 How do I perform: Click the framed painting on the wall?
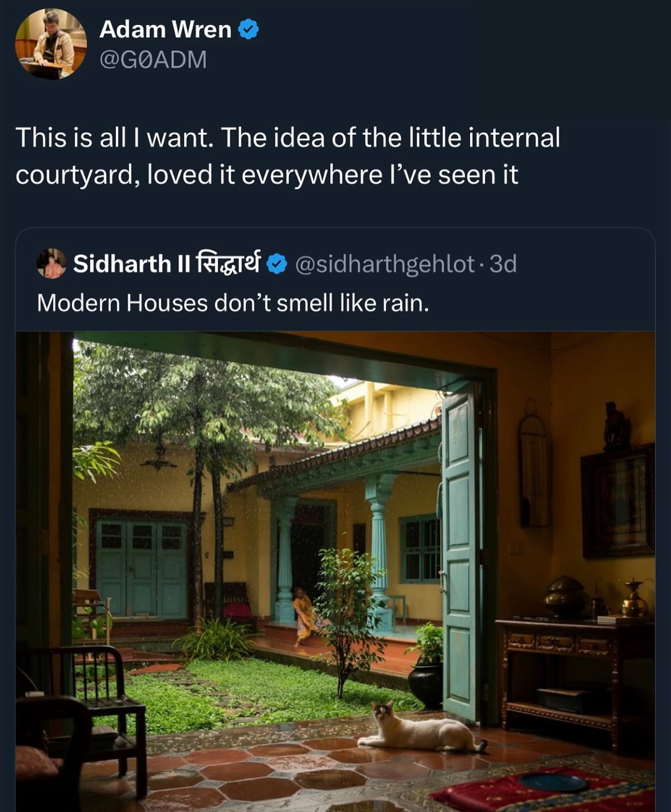coord(617,501)
